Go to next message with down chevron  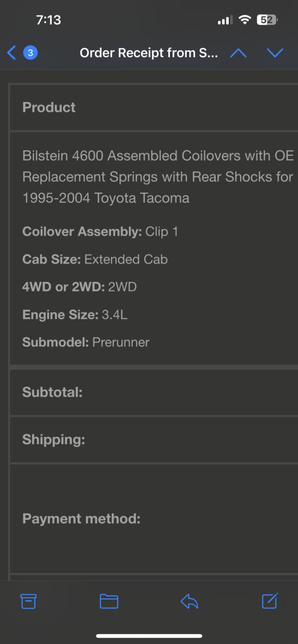tap(275, 53)
